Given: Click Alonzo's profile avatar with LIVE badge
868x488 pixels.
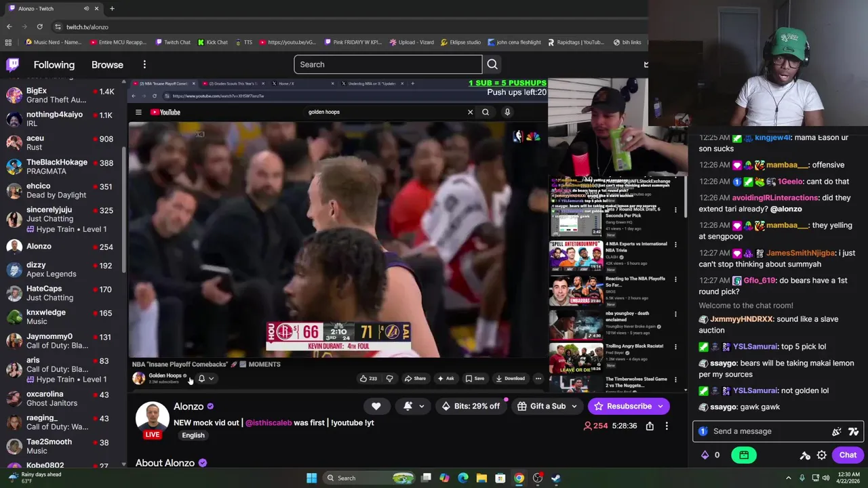Looking at the screenshot, I should pyautogui.click(x=153, y=420).
